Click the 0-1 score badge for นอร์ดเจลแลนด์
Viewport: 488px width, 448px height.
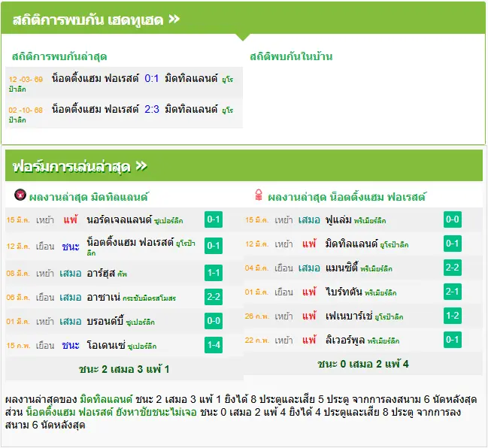(x=214, y=219)
